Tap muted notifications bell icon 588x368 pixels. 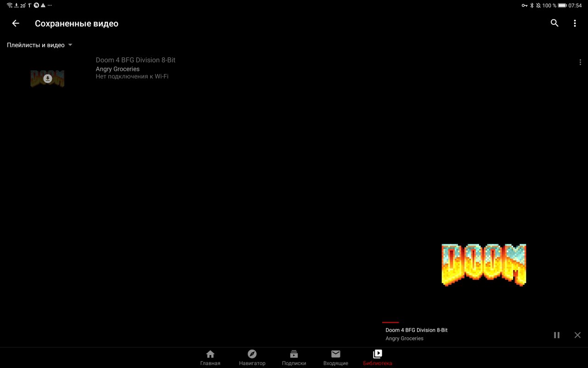(x=538, y=6)
